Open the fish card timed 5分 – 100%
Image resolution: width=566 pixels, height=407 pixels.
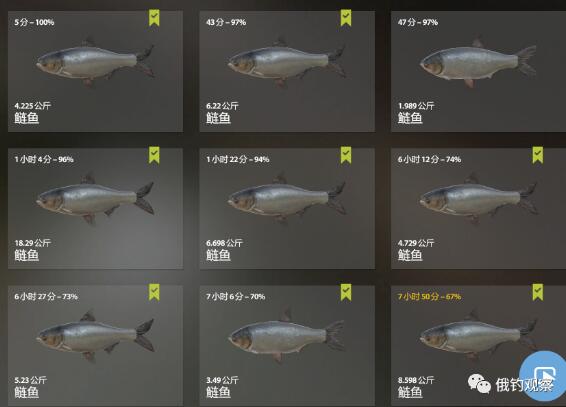click(95, 71)
